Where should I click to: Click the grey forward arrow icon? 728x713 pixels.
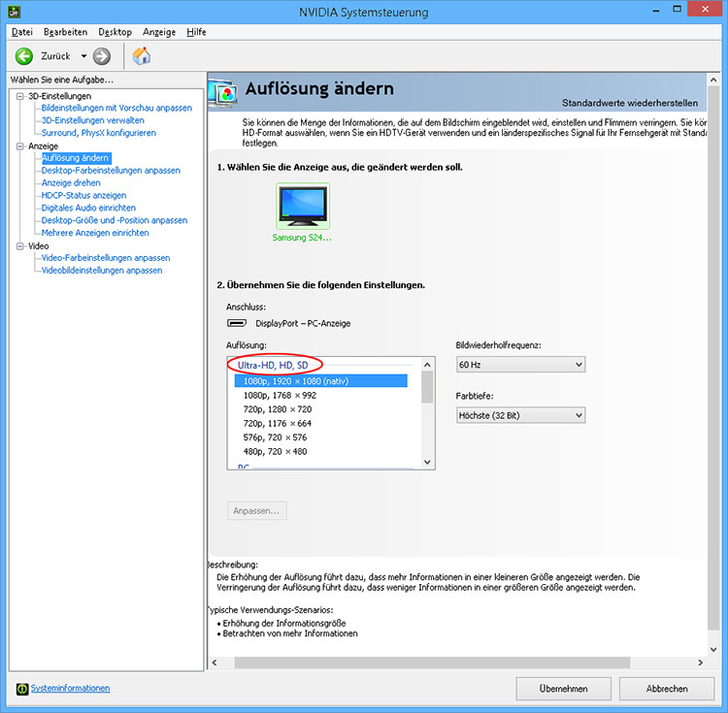coord(102,56)
